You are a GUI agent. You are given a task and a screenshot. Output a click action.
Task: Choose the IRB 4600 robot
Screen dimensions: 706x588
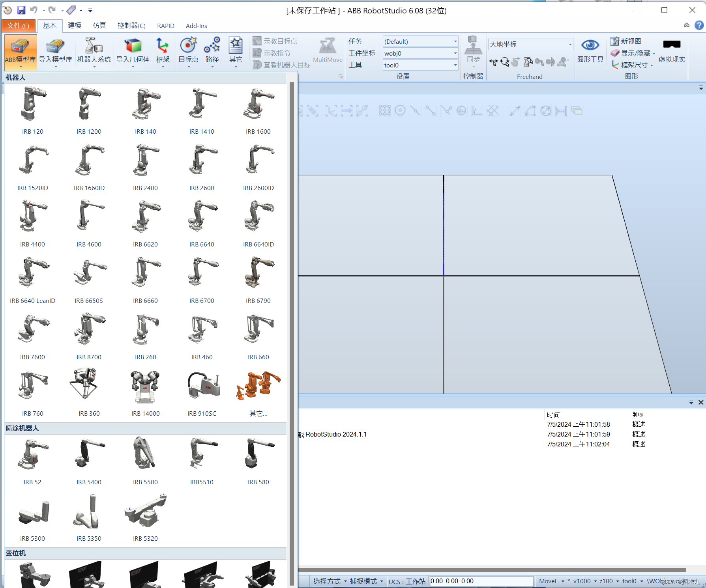click(x=89, y=224)
